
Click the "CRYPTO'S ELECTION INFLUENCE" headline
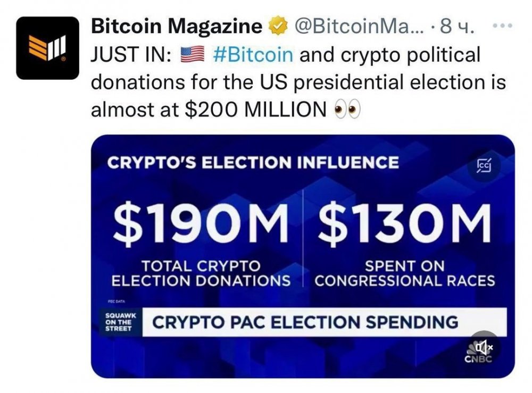coord(253,162)
